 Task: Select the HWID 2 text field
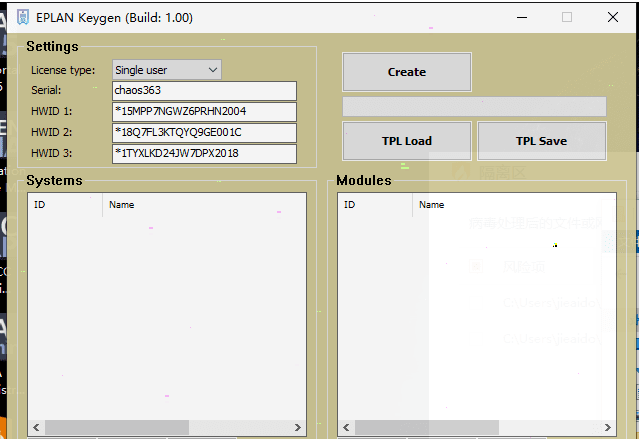[x=204, y=133]
